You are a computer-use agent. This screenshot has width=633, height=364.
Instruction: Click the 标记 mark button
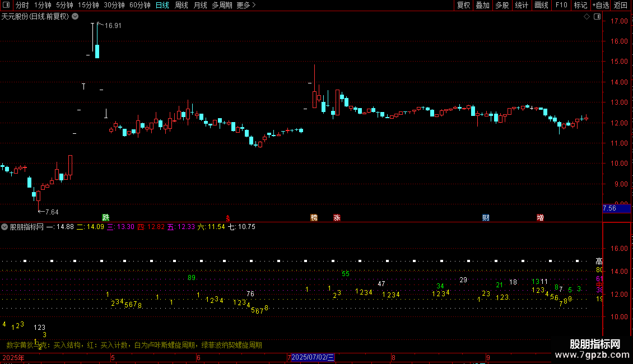pos(580,5)
